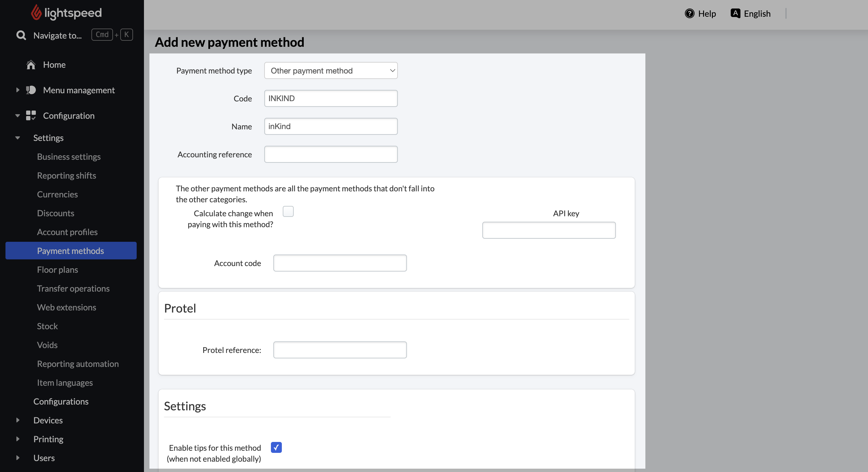Click the Menu management icon
This screenshot has width=868, height=472.
pyautogui.click(x=31, y=90)
